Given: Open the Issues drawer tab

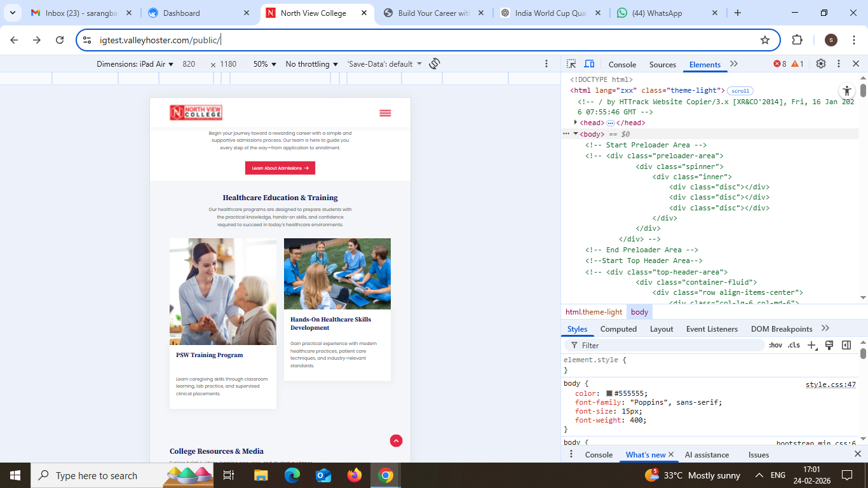Looking at the screenshot, I should coord(759,455).
